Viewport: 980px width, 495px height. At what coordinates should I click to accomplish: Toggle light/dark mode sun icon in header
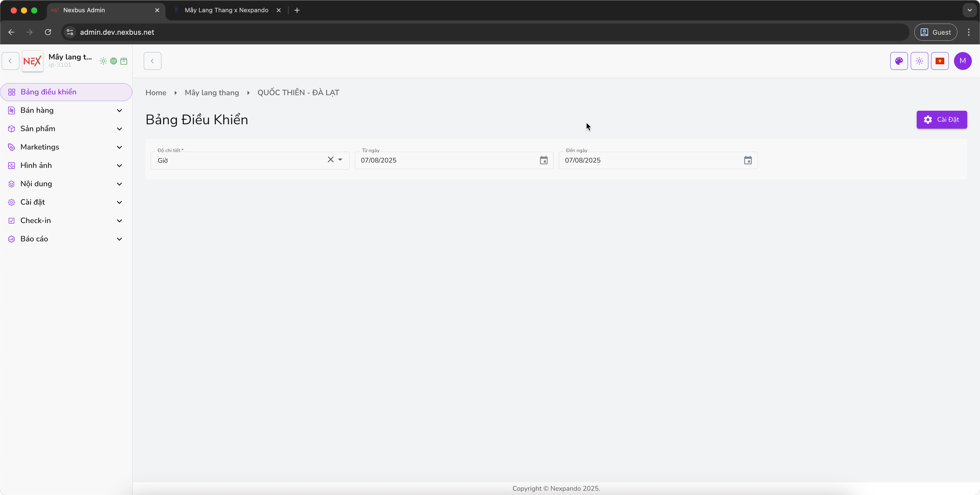coord(920,61)
